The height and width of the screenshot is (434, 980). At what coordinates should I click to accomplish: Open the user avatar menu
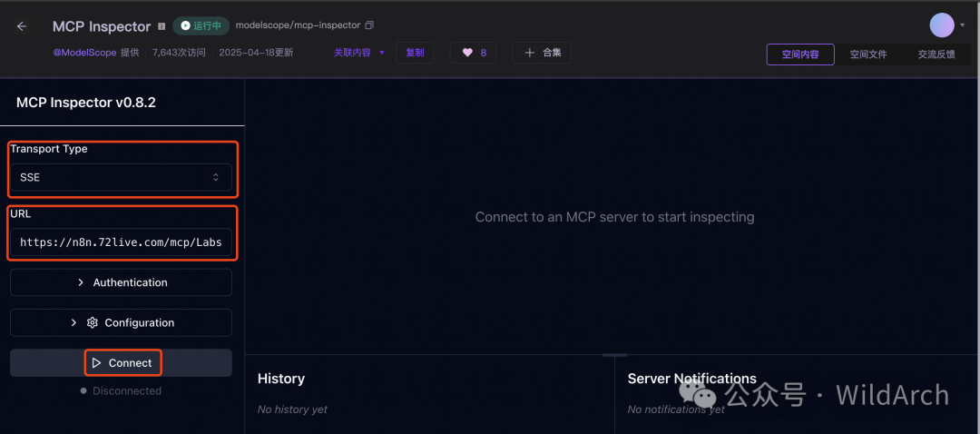click(943, 25)
